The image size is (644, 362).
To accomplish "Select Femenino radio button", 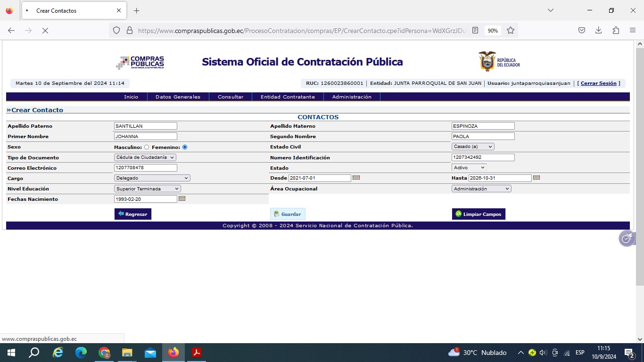I will (x=185, y=147).
